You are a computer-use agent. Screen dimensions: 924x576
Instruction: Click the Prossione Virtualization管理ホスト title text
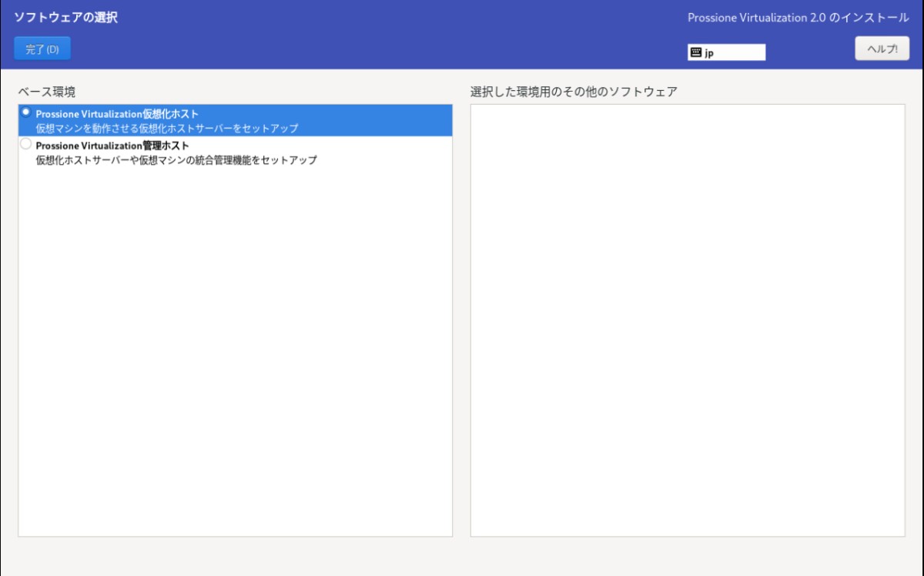[112, 146]
